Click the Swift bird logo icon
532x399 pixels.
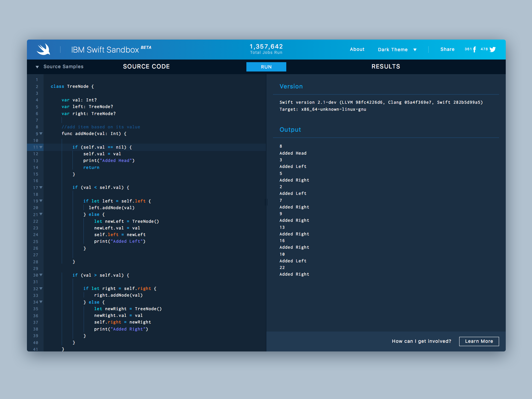(x=43, y=49)
